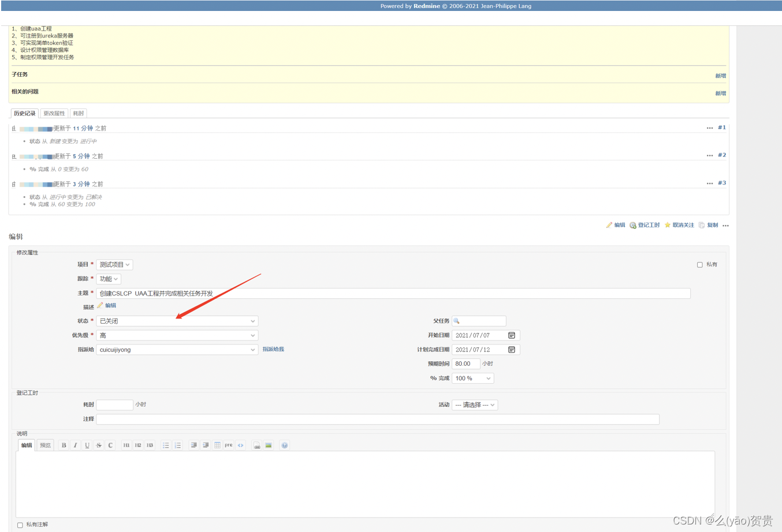The width and height of the screenshot is (782, 532).
Task: Click the 3 分钟 timestamp link
Action: (81, 184)
